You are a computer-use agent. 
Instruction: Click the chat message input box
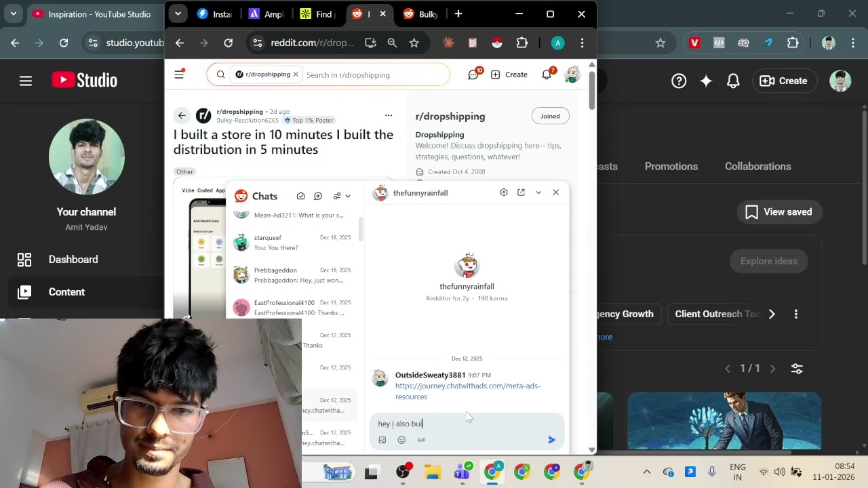pyautogui.click(x=467, y=424)
